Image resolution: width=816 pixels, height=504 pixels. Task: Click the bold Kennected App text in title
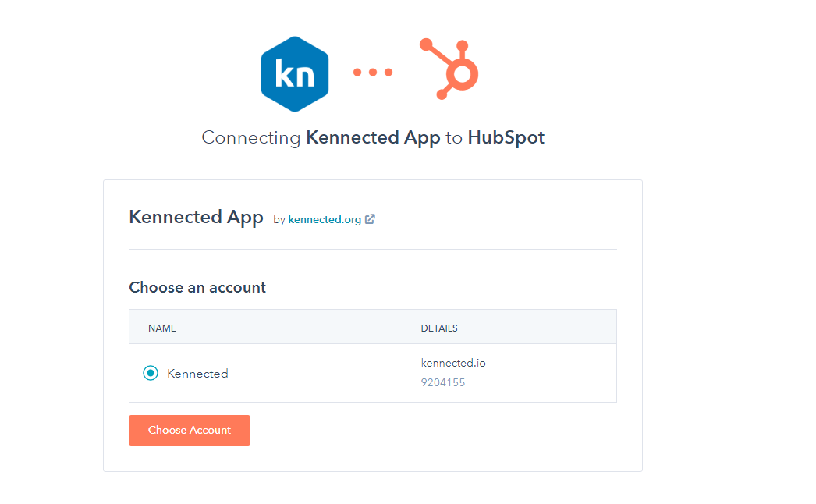point(373,137)
